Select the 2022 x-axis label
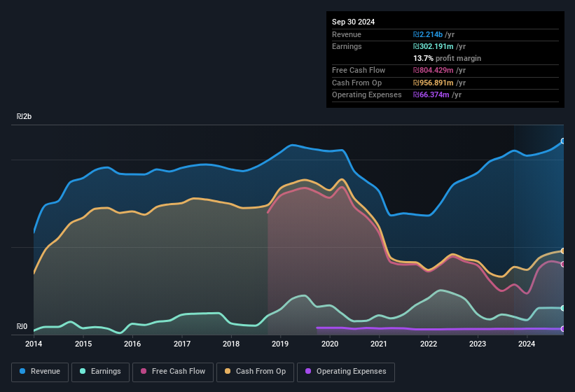Screen dimensions: 575x392 pyautogui.click(x=429, y=344)
